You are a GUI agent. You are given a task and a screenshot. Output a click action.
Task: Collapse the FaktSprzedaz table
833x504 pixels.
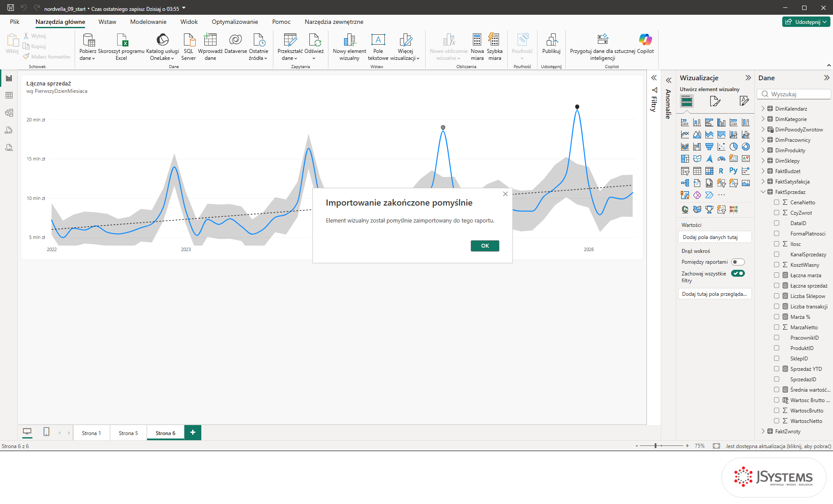(x=763, y=192)
